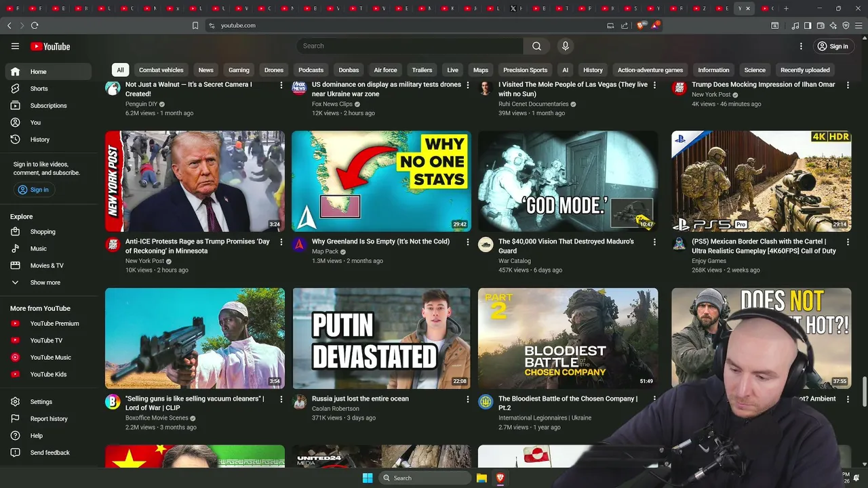
Task: Open options for Not Just a Walnut video
Action: click(281, 85)
